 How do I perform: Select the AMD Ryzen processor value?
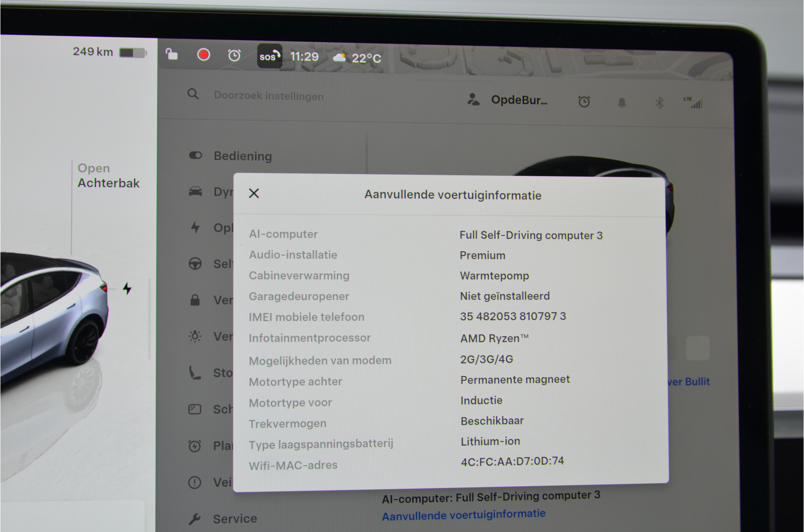(495, 338)
